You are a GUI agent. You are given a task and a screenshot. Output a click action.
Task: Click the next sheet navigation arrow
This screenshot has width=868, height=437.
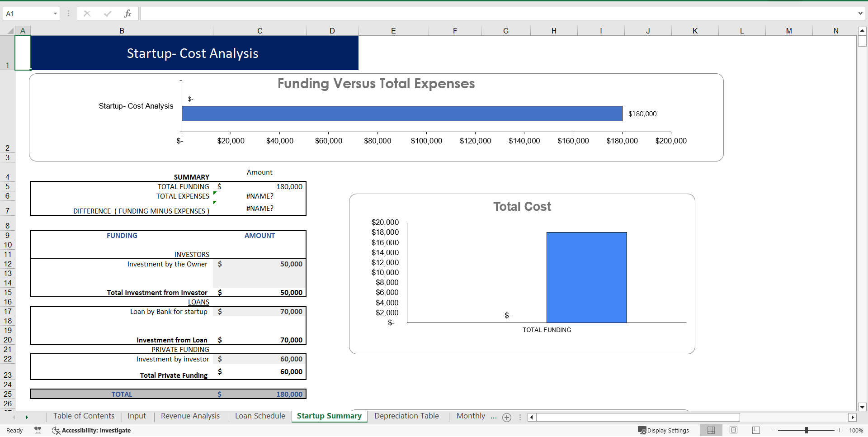[x=27, y=417]
